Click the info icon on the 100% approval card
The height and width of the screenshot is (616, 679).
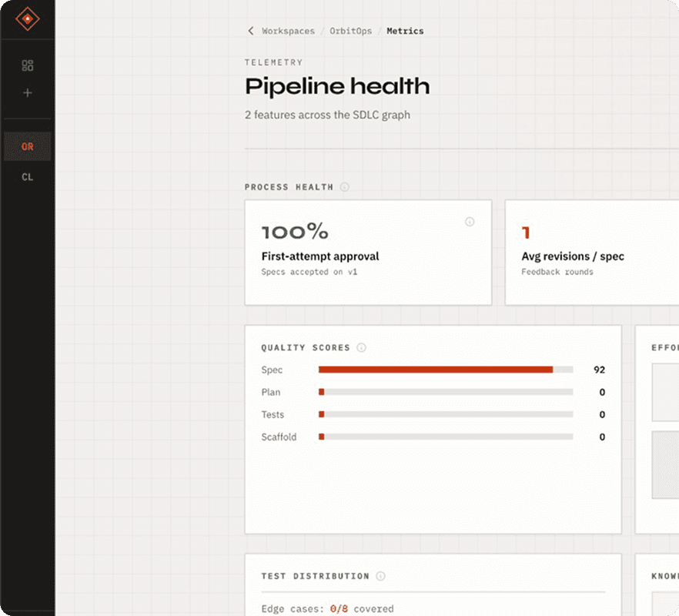[470, 222]
